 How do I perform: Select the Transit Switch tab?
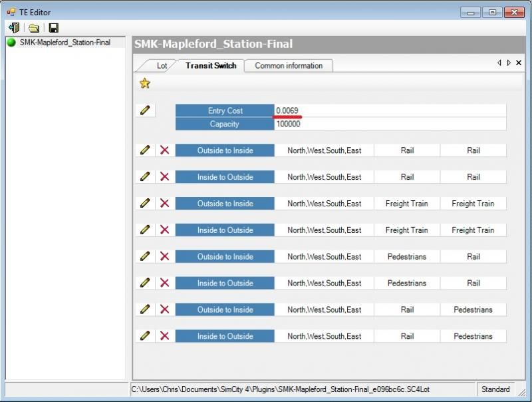(211, 65)
